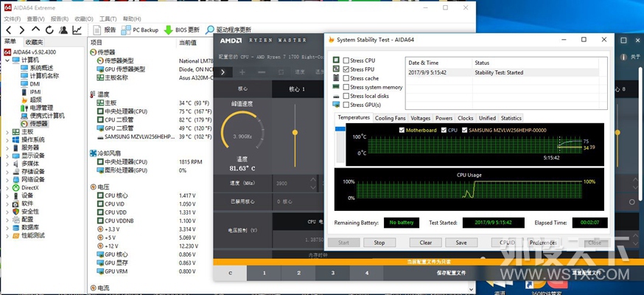Image resolution: width=644 pixels, height=295 pixels.
Task: Expand the 存储设备 tree node
Action: coord(7,172)
